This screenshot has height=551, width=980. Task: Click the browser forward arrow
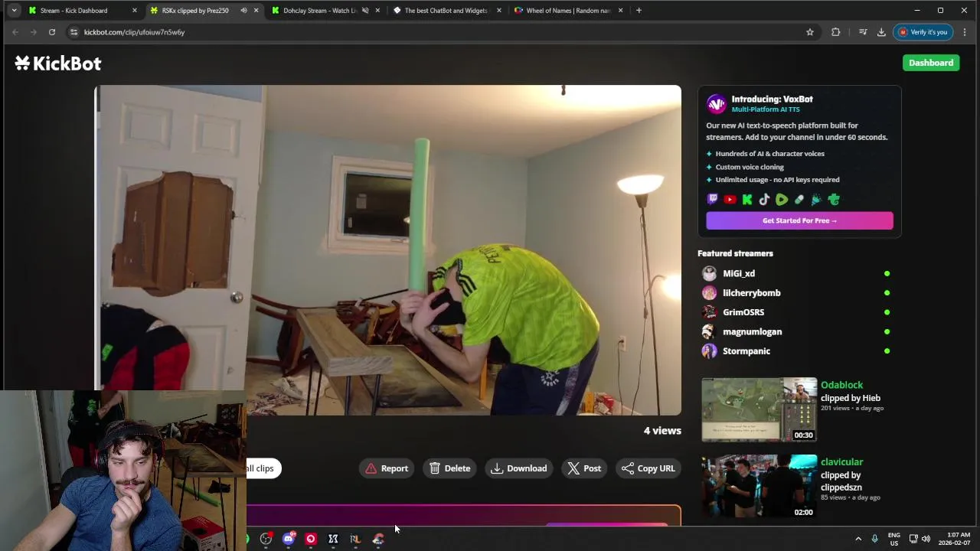click(34, 32)
